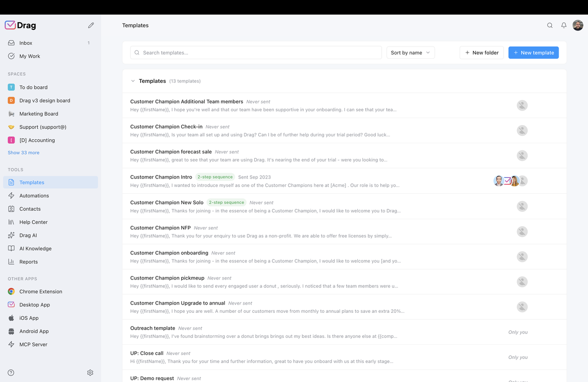The height and width of the screenshot is (382, 588).
Task: Click the Help Center books icon
Action: (x=11, y=222)
